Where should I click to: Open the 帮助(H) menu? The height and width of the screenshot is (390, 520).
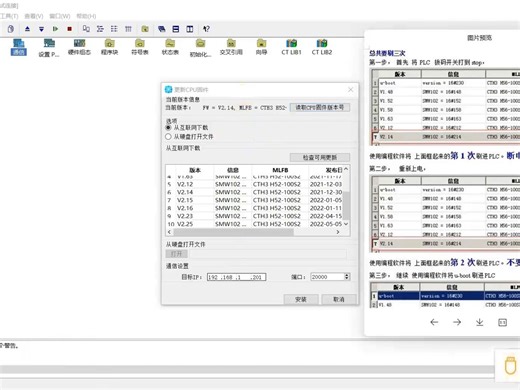[x=86, y=16]
